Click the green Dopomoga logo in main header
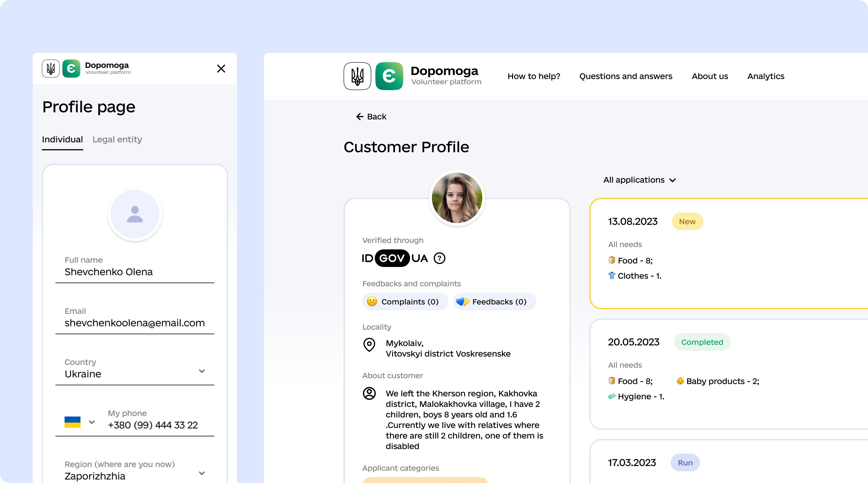The image size is (868, 483). [389, 76]
